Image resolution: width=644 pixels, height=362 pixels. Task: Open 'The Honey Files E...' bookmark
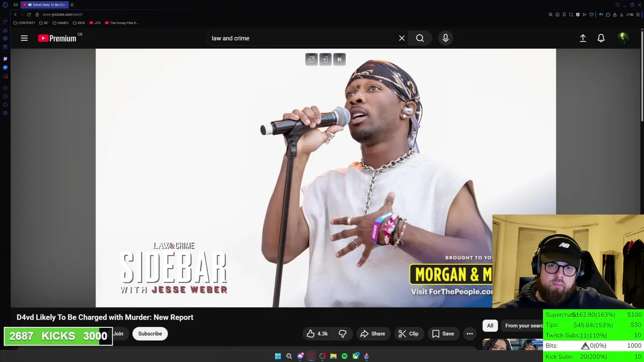click(122, 23)
